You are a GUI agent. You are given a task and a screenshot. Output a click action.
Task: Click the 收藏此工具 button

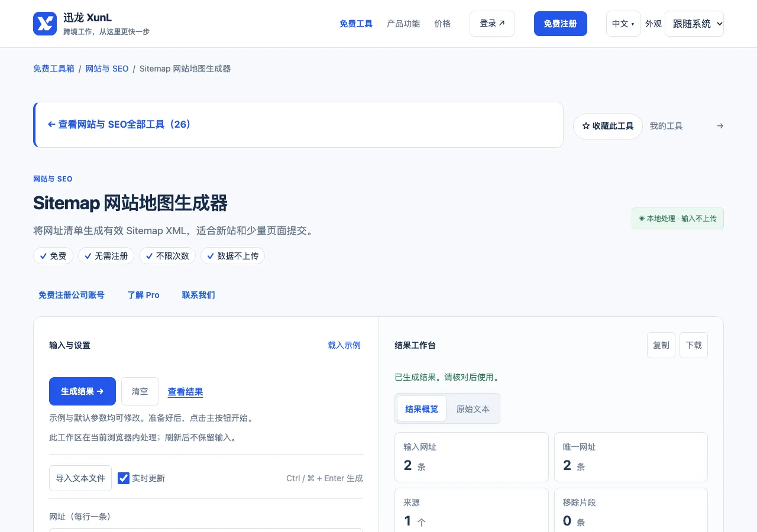click(608, 126)
